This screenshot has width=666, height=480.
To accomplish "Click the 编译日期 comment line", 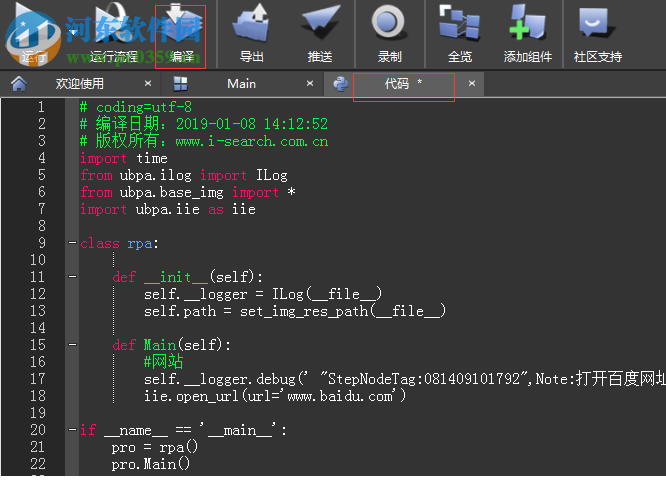I will click(x=204, y=124).
